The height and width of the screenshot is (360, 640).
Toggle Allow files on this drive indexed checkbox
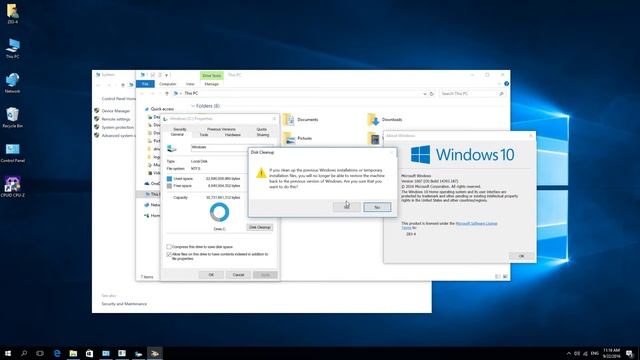tap(169, 254)
